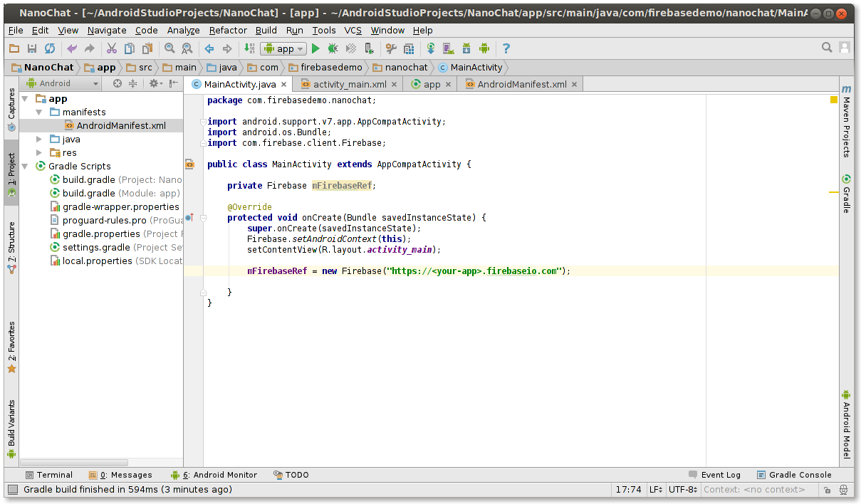Click the Copy toolbar icon
This screenshot has width=861, height=504.
[130, 48]
